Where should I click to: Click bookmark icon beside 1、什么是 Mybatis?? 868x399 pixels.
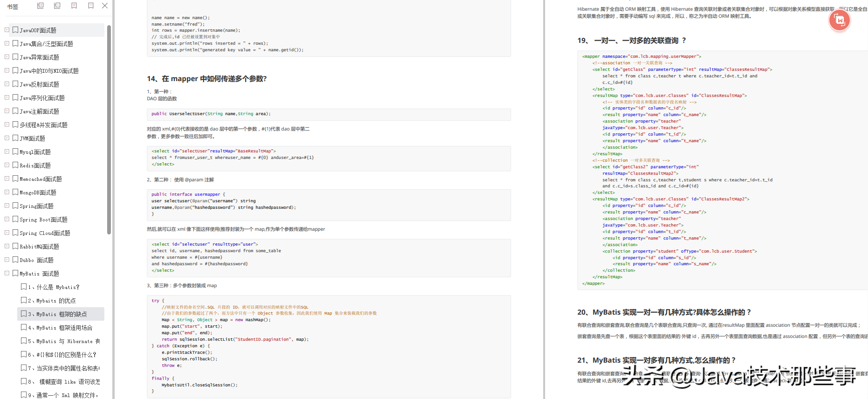point(24,287)
